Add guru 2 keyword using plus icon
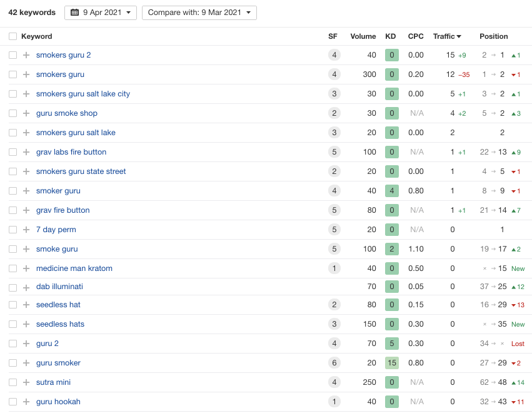This screenshot has height=413, width=532. coord(26,344)
